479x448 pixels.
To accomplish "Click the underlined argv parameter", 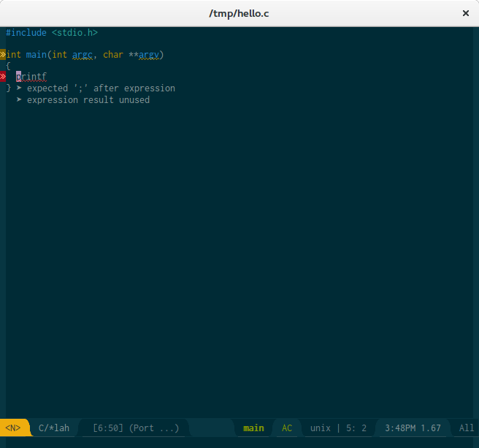I will tap(149, 55).
